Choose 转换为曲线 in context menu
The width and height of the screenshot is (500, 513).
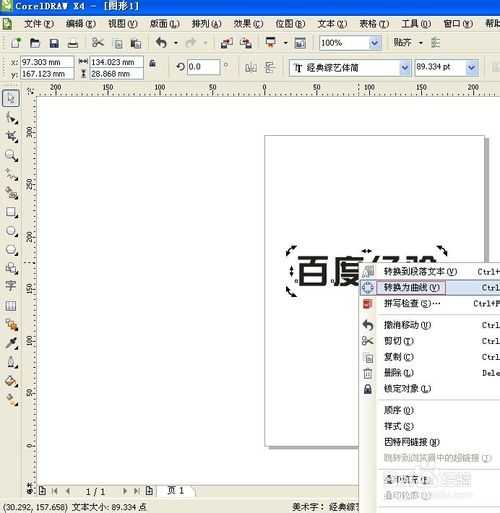pyautogui.click(x=430, y=287)
